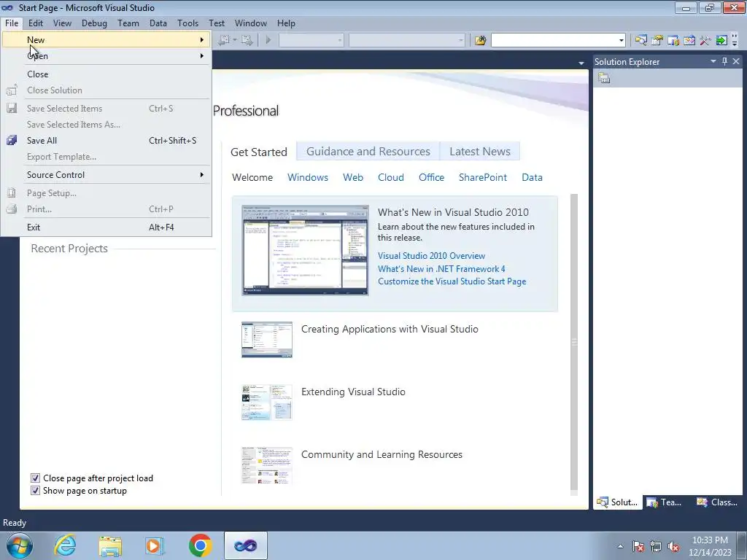The width and height of the screenshot is (747, 560).
Task: Open the Tools menu
Action: click(x=187, y=23)
